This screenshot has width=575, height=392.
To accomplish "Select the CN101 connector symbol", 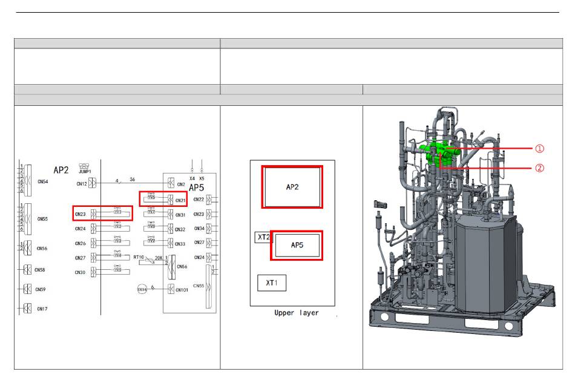I will pyautogui.click(x=171, y=289).
